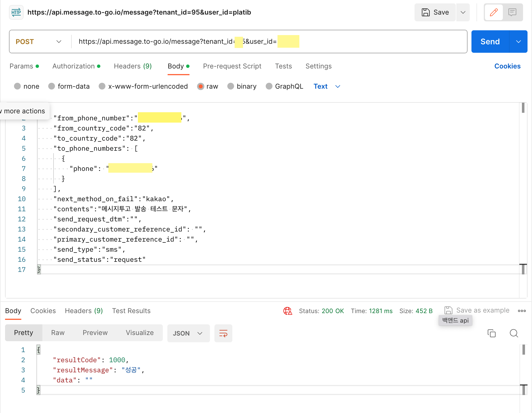The image size is (532, 413).
Task: Open the Pre-request Script tab
Action: [232, 66]
